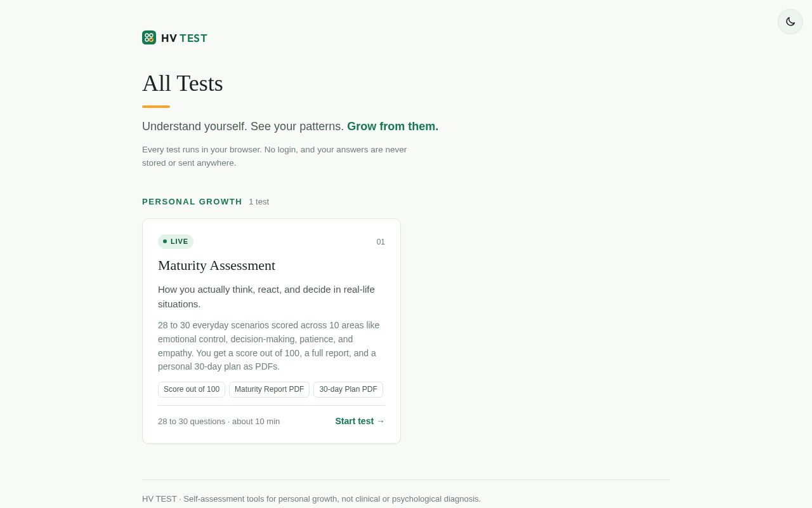Start the Maturity Assessment test

coord(360,421)
